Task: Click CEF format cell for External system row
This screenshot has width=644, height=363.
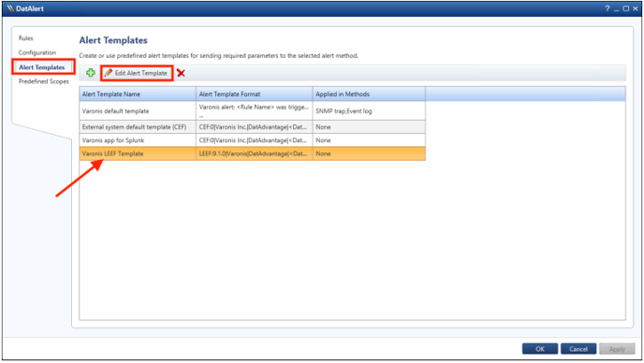Action: (255, 127)
